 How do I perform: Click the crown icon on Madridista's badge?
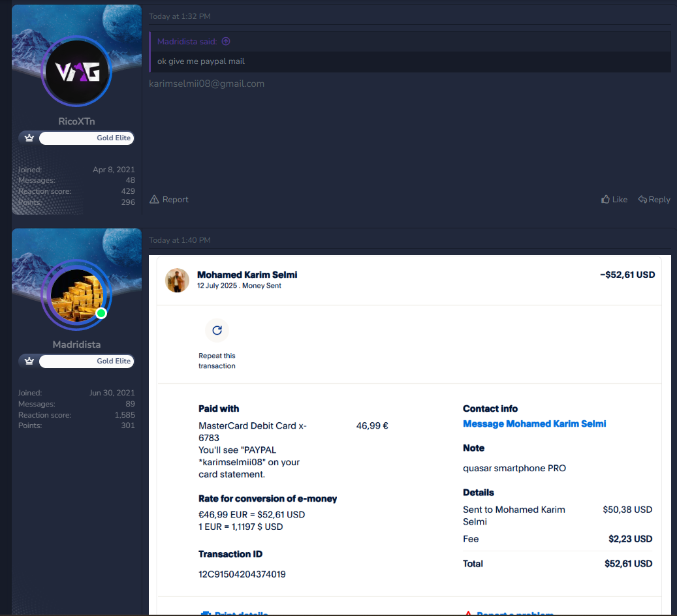29,361
